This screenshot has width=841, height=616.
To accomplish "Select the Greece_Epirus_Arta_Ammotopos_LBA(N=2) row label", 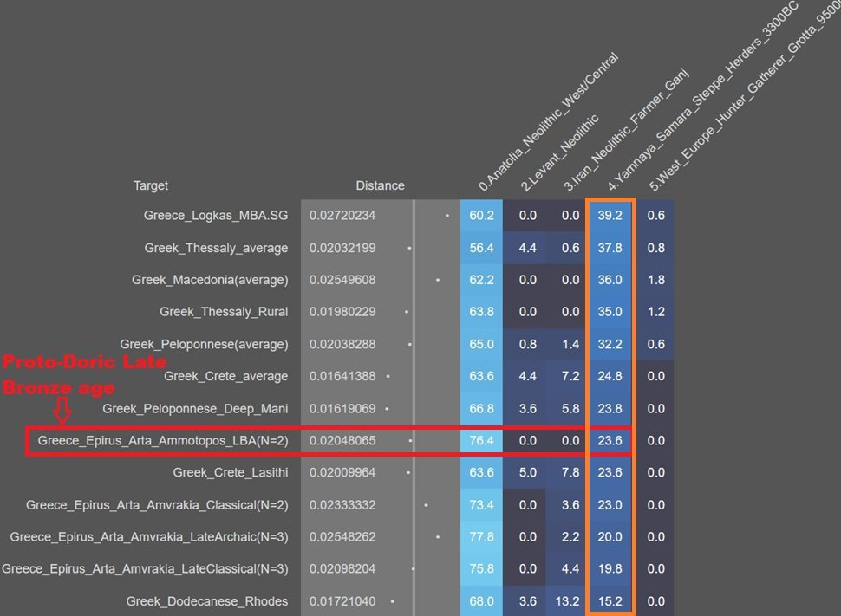I will (163, 441).
